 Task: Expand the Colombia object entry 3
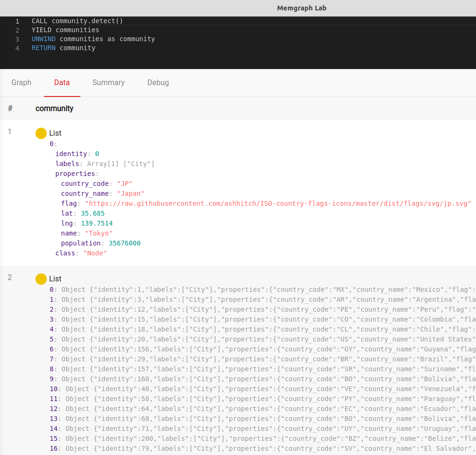(x=263, y=320)
